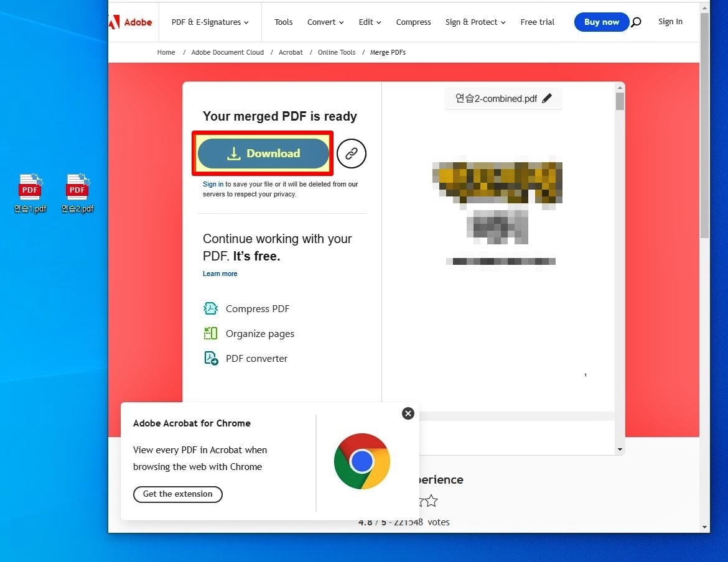Expand the Edit dropdown
Image resolution: width=728 pixels, height=562 pixels.
point(370,22)
